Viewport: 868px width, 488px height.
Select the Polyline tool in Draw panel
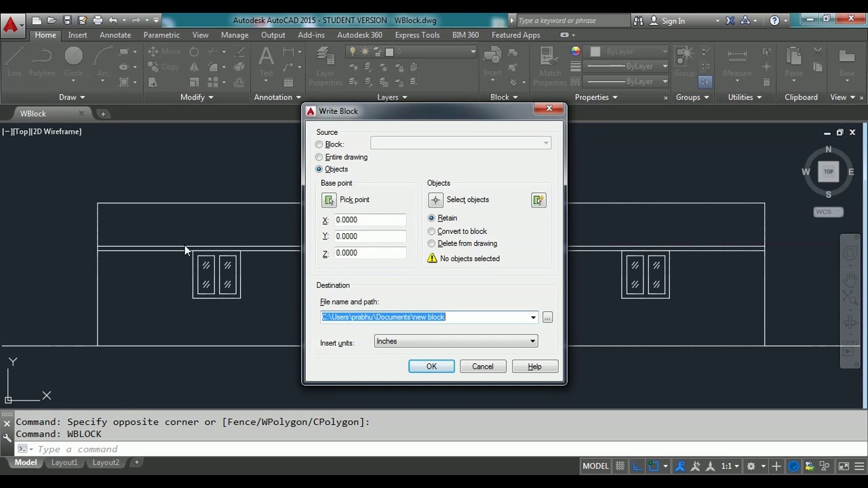42,61
